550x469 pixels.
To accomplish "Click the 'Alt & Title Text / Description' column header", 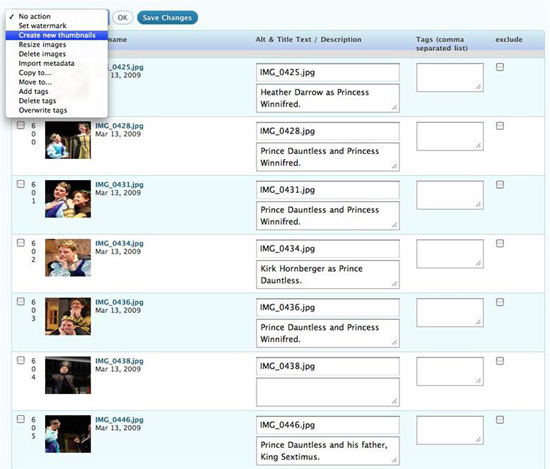I will (308, 39).
